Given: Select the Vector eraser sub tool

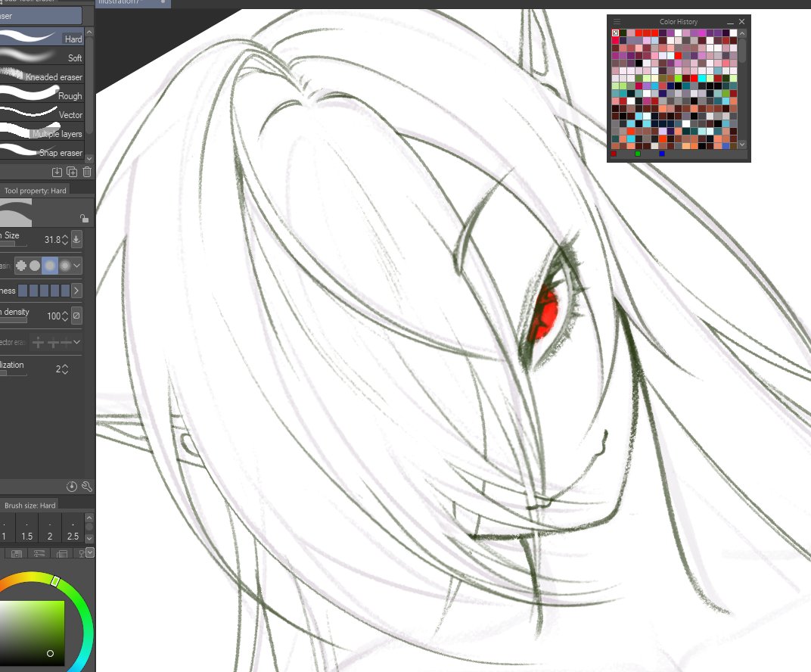Looking at the screenshot, I should pyautogui.click(x=42, y=114).
